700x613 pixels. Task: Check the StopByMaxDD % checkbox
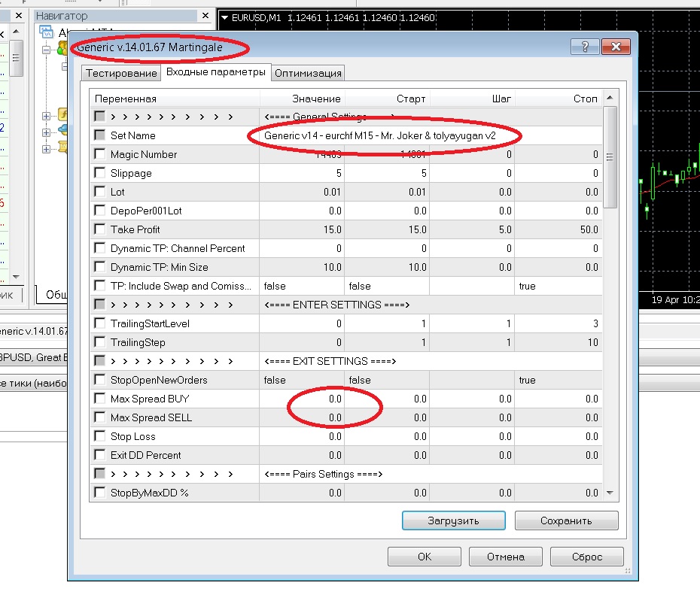tap(99, 493)
